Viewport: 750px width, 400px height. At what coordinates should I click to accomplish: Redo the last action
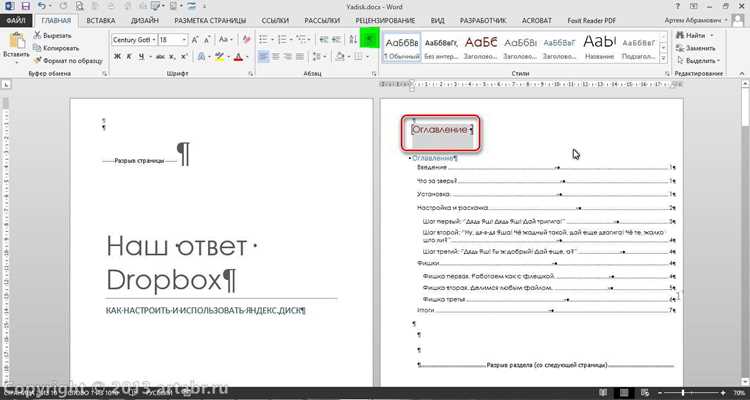coord(64,6)
